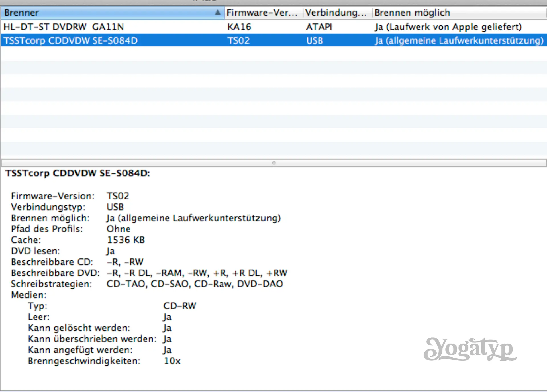The width and height of the screenshot is (547, 392).
Task: Click Verbindung… column header
Action: coord(336,13)
